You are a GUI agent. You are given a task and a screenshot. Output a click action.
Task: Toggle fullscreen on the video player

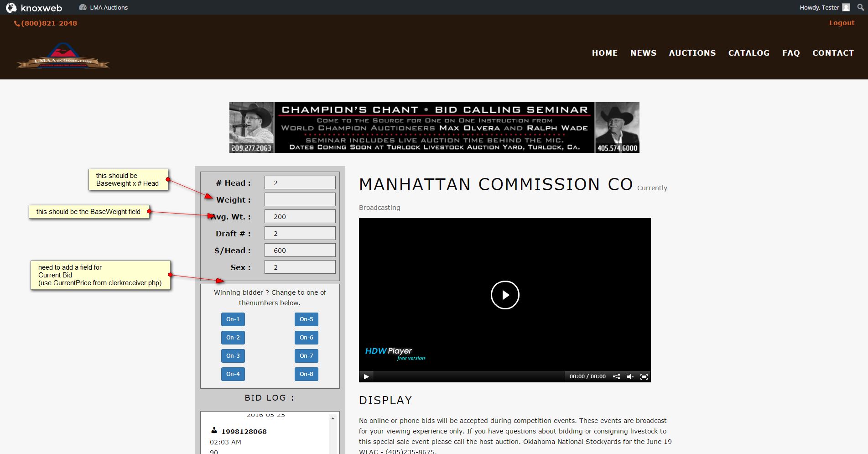point(644,376)
